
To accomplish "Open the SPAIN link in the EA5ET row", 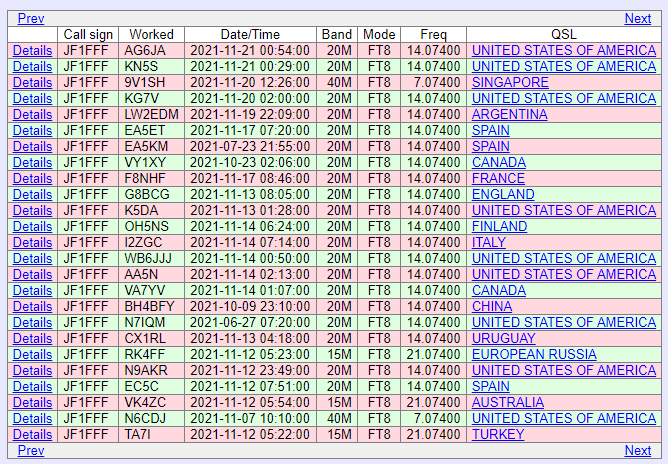I will click(490, 130).
